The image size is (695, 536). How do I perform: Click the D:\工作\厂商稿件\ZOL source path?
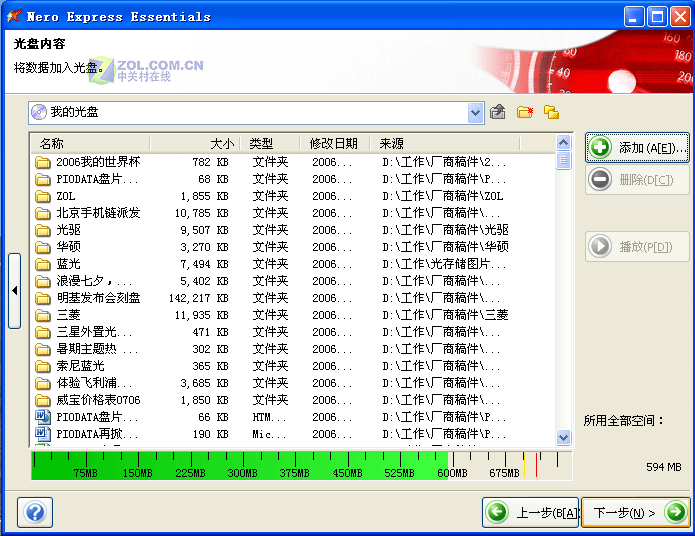442,196
